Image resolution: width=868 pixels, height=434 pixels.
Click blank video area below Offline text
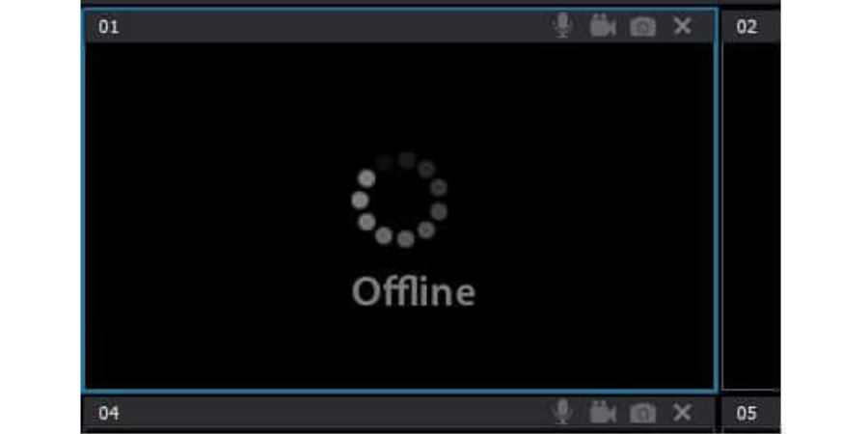414,349
